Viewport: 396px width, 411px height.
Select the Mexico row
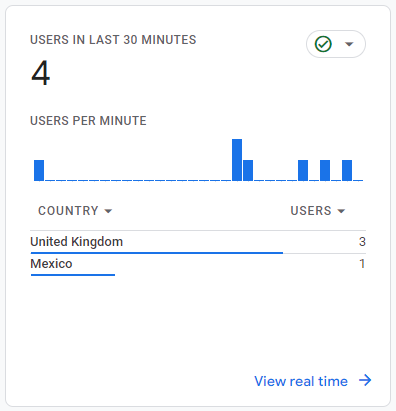(198, 264)
